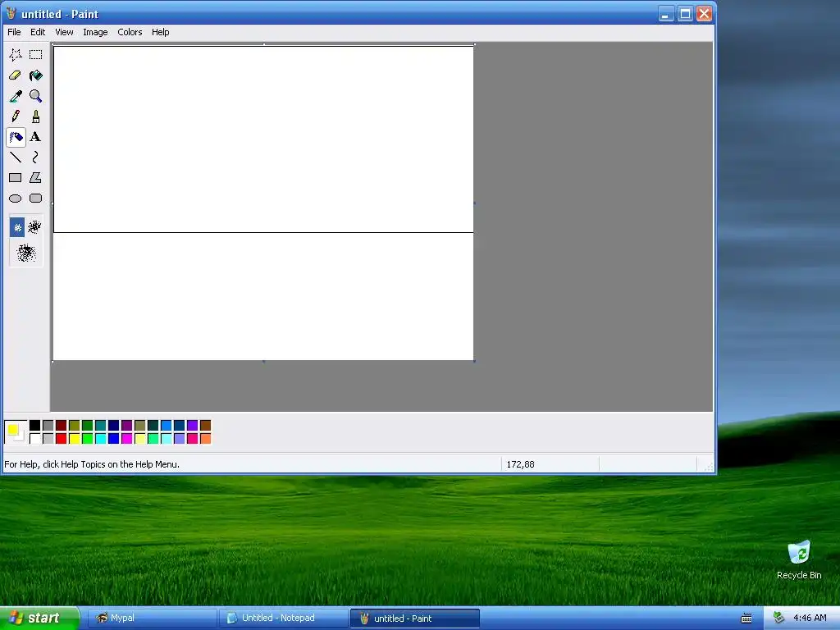Click inside the white drawing canvas

(x=263, y=203)
